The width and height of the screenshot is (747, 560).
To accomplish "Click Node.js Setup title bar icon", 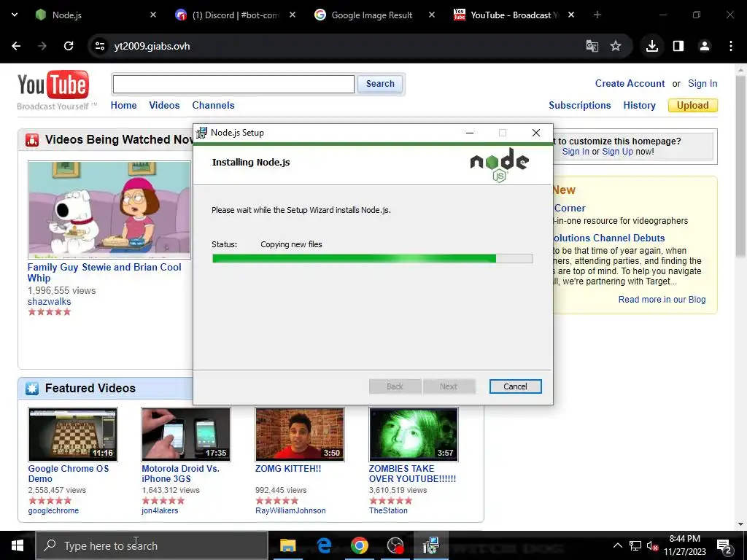I will click(201, 133).
